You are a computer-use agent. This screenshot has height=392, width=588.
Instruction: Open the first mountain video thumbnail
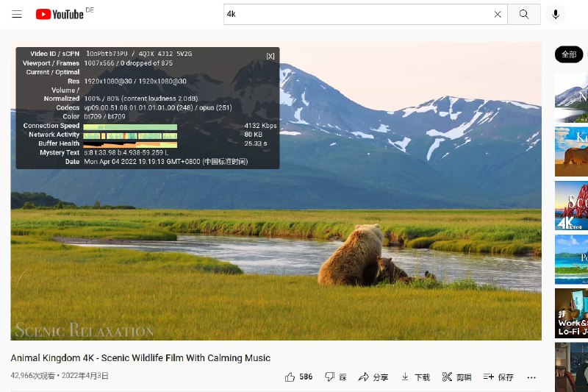[x=572, y=97]
